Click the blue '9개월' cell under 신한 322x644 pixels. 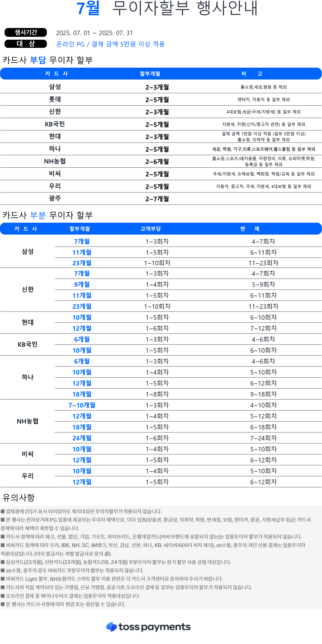pos(82,285)
